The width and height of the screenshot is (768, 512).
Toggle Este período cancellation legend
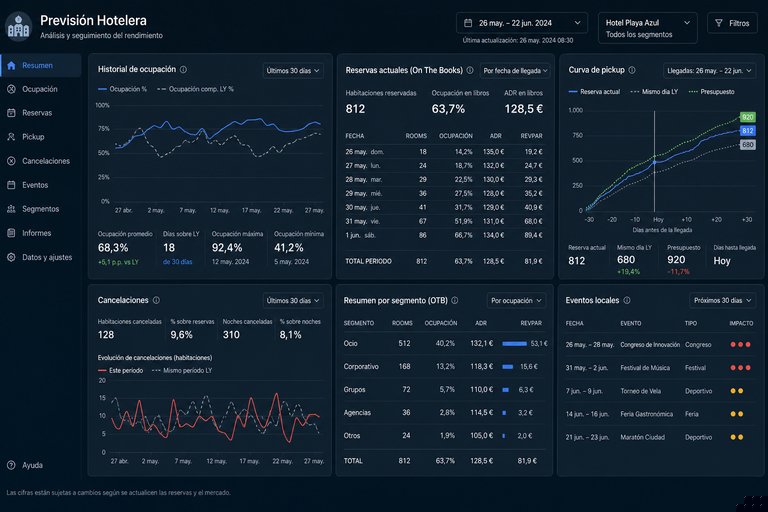coord(120,370)
